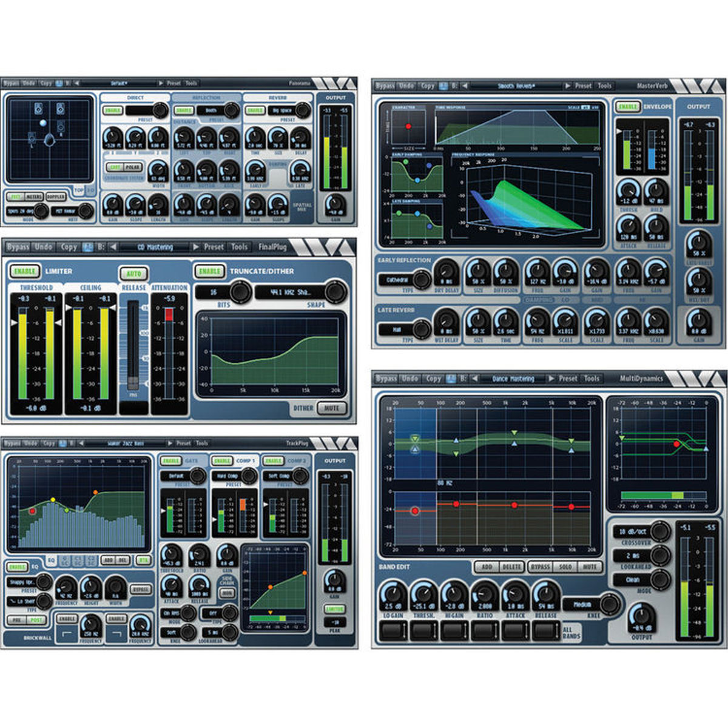The height and width of the screenshot is (728, 728).
Task: Click the FinalPlug Threshold left arrow handle
Action: [14, 323]
